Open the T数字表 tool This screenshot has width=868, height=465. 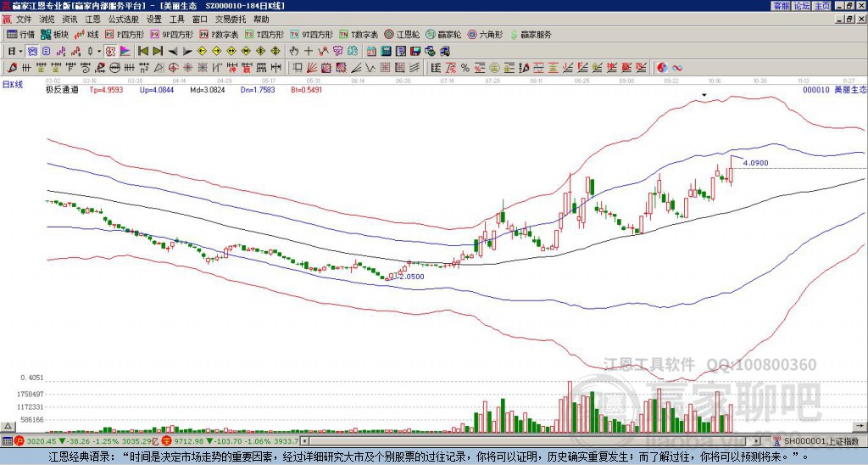(x=359, y=34)
